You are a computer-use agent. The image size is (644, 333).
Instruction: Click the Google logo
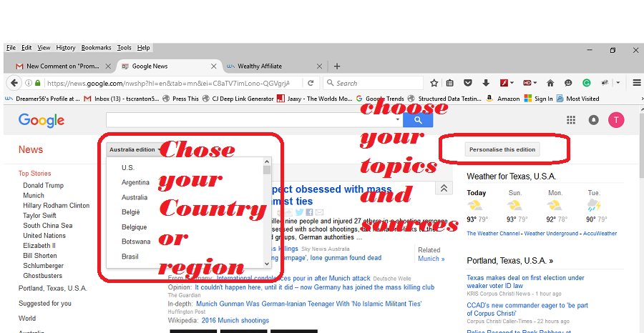pos(42,121)
